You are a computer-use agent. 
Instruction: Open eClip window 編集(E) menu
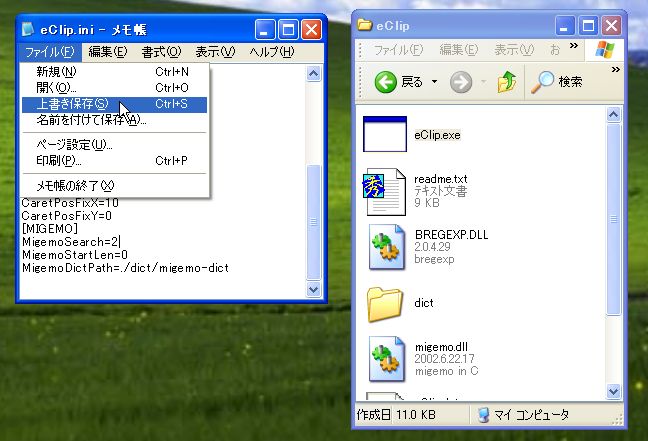coord(459,50)
